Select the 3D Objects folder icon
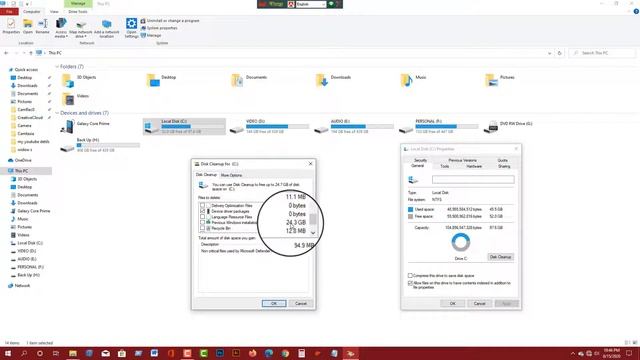Image resolution: width=640 pixels, height=360 pixels. pyautogui.click(x=68, y=80)
